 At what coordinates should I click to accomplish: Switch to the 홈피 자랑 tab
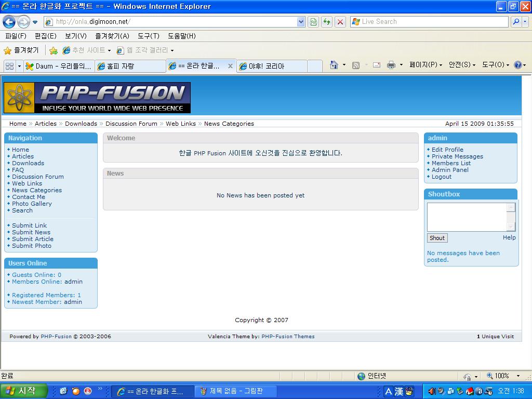tap(130, 66)
